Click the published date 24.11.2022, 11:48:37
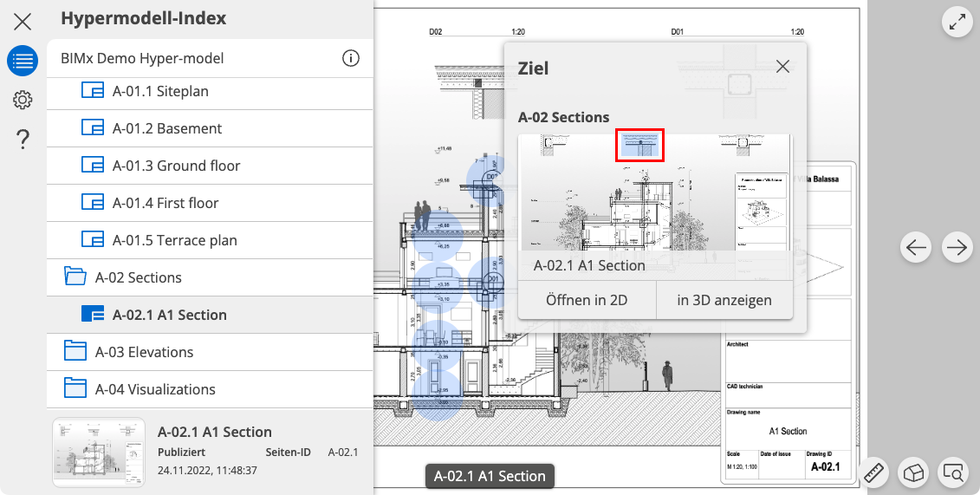This screenshot has width=980, height=495. 207,470
